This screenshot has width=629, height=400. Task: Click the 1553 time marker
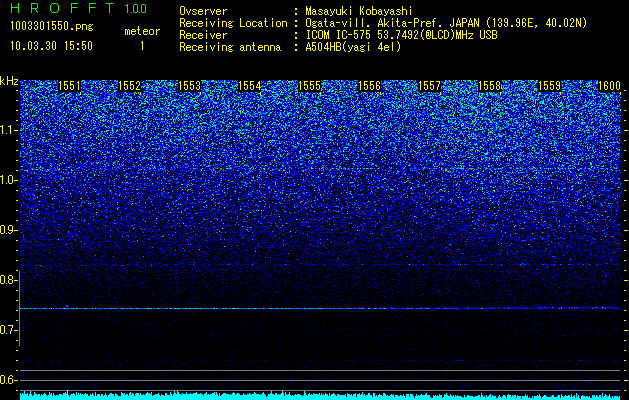[x=189, y=86]
